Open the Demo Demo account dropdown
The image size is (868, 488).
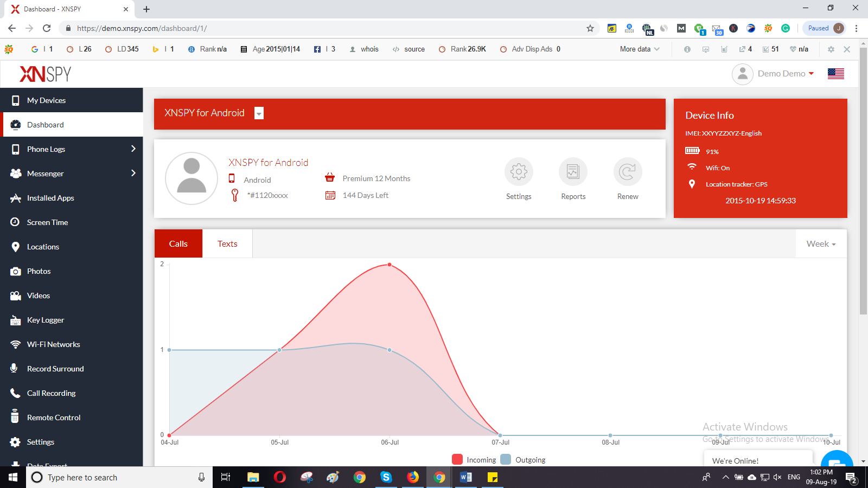[786, 74]
